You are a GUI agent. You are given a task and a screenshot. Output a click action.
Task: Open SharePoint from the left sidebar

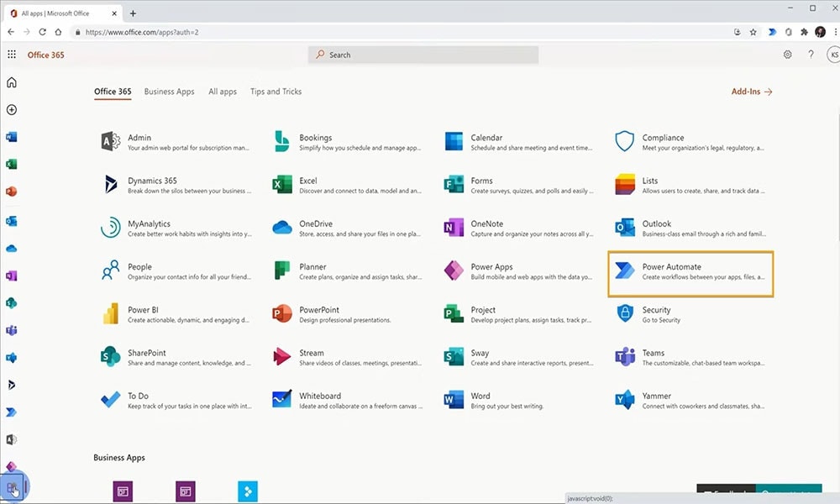[12, 303]
